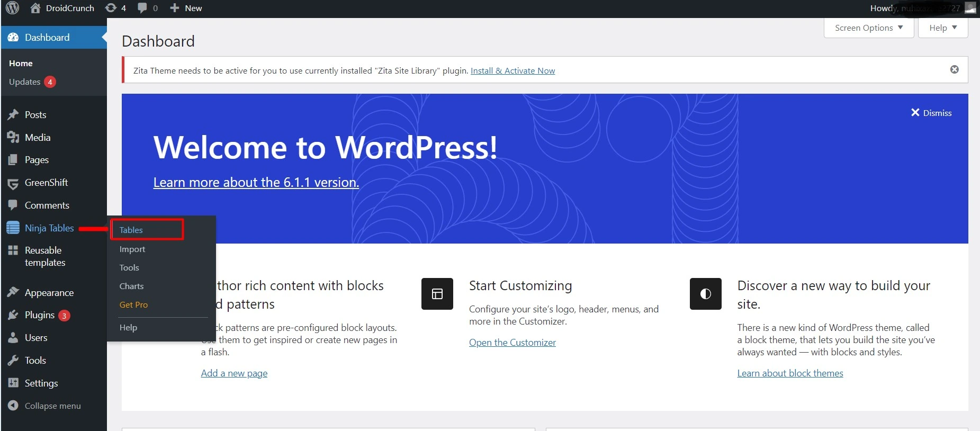
Task: Click the Start Customizing layout icon
Action: 437,294
